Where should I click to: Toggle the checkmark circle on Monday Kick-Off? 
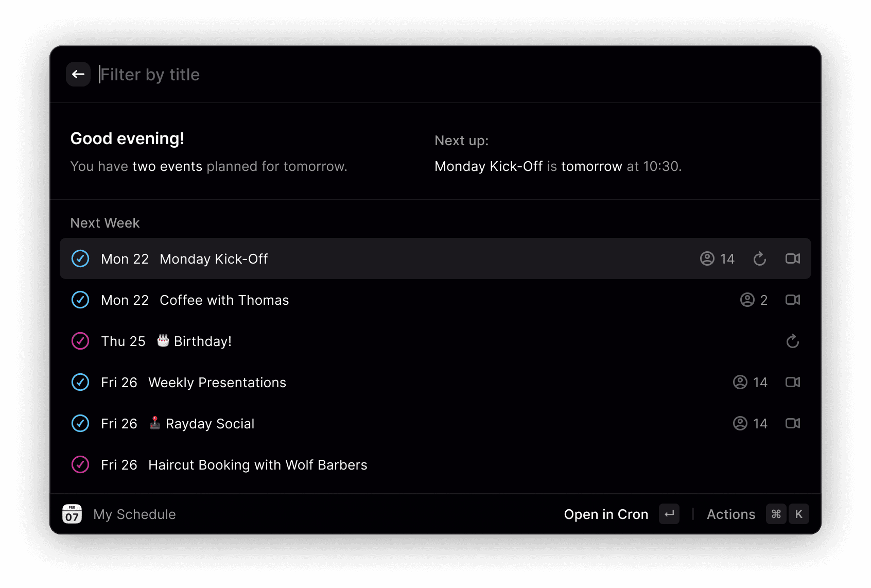point(80,258)
